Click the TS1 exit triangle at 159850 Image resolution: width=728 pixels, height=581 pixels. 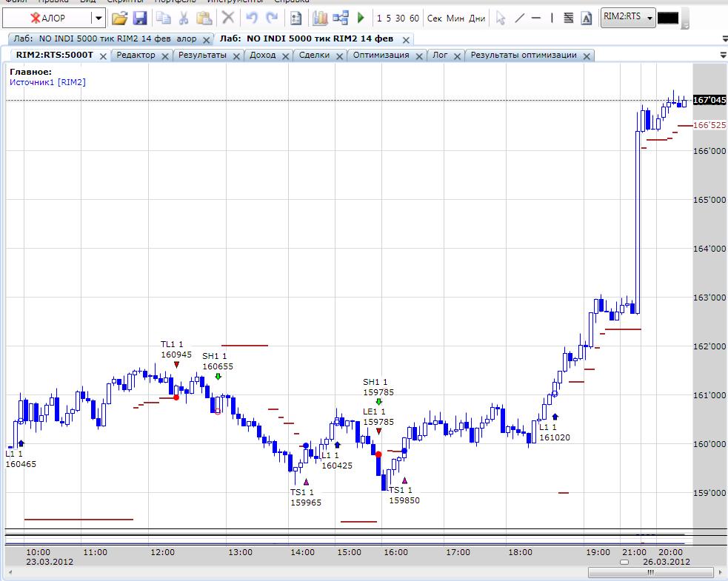[x=404, y=480]
